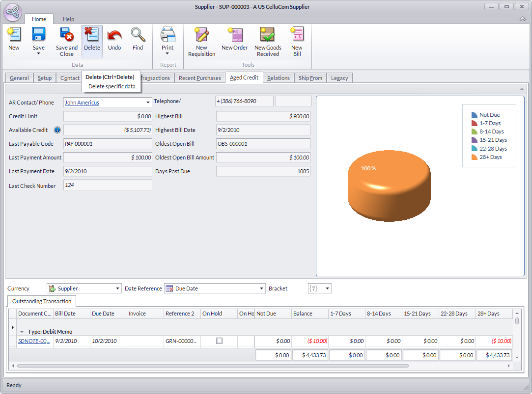Click the Available Credit info icon
This screenshot has height=394, width=532.
click(57, 130)
